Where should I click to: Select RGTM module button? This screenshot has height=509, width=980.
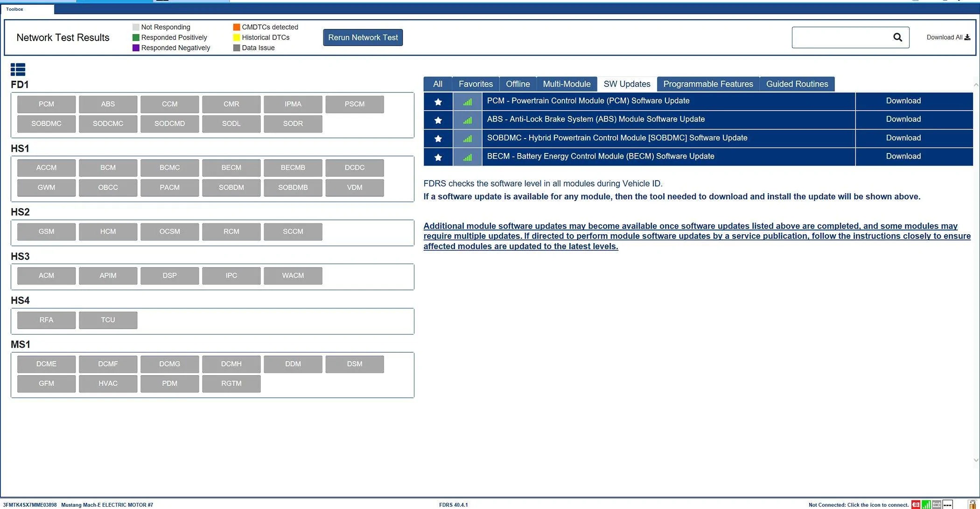231,383
